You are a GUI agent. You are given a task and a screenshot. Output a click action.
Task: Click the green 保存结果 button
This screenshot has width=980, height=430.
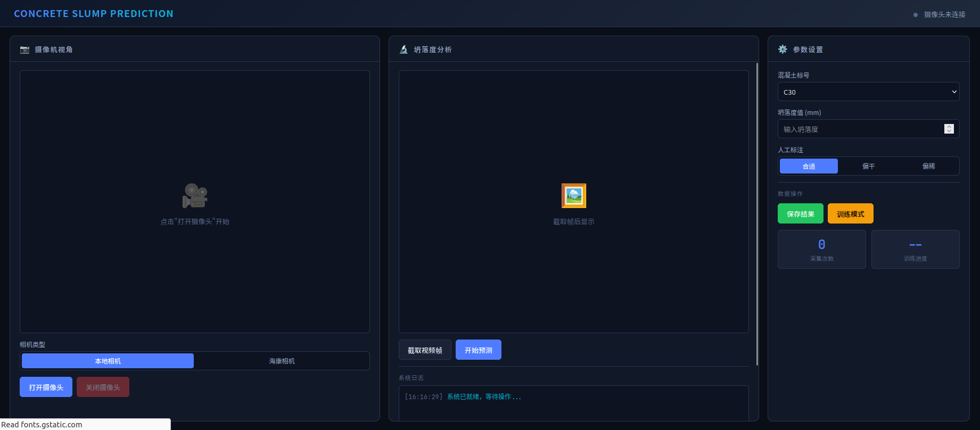click(801, 213)
